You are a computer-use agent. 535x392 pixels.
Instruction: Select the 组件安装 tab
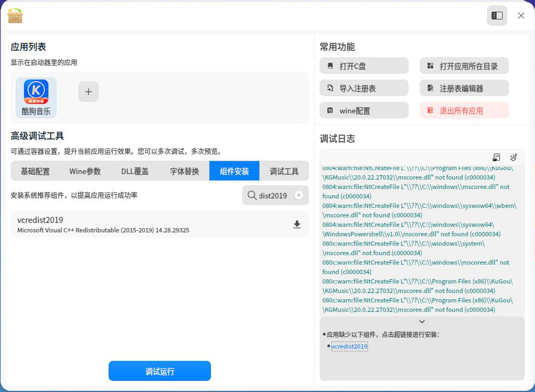(x=234, y=171)
